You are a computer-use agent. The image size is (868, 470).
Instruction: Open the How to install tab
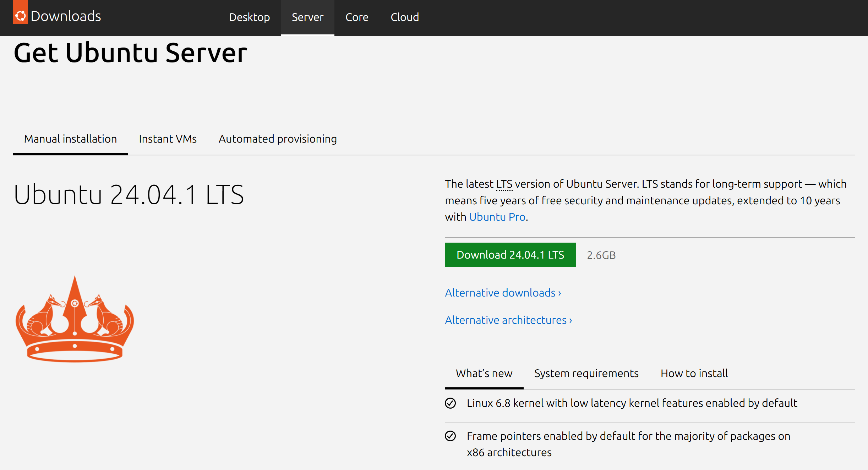pos(694,373)
